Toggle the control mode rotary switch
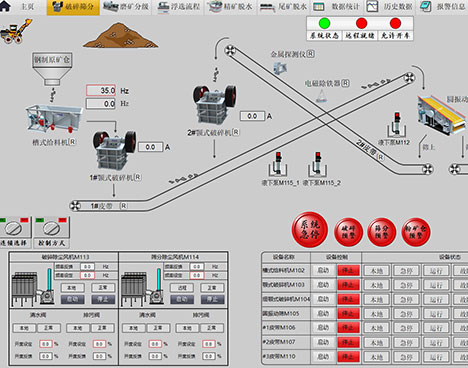468x368 pixels. point(52,227)
